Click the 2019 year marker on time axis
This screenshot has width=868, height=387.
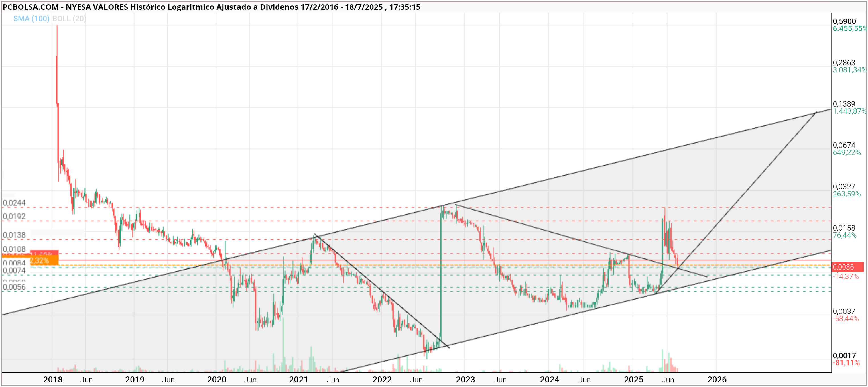(135, 380)
